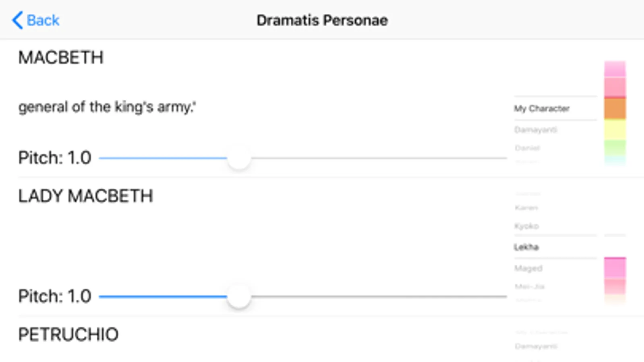Click the Dramatis Personae title
This screenshot has height=362, width=644.
pyautogui.click(x=322, y=20)
